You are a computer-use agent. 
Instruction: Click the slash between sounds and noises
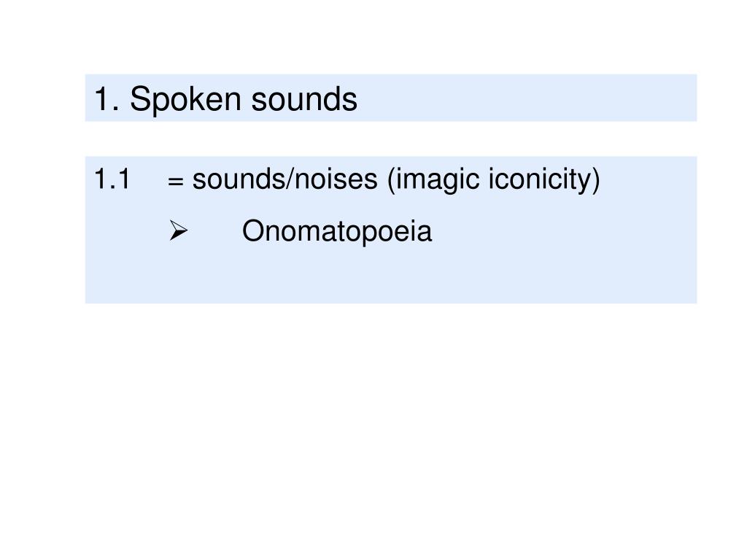[x=289, y=179]
